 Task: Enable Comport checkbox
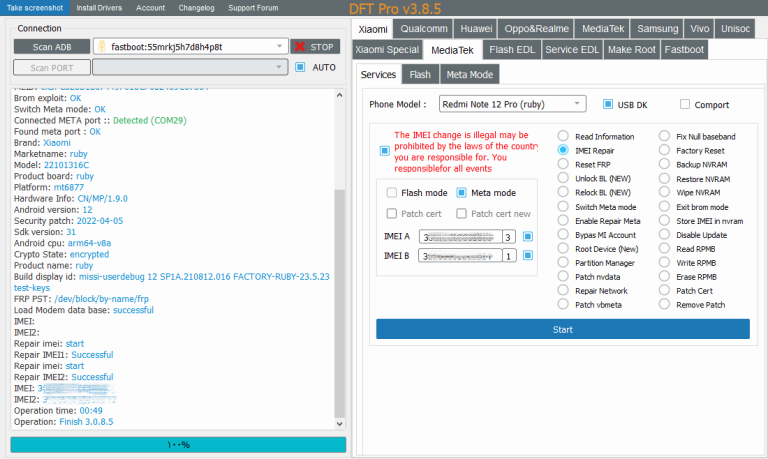685,104
